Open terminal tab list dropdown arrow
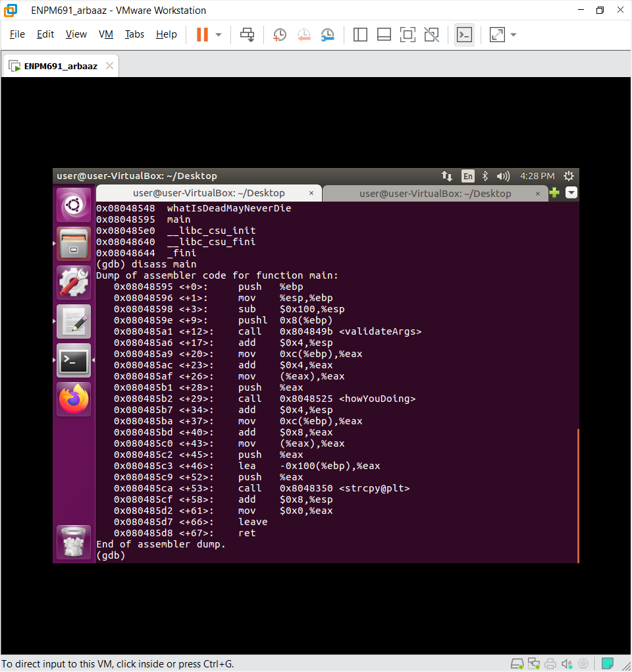 pyautogui.click(x=571, y=193)
